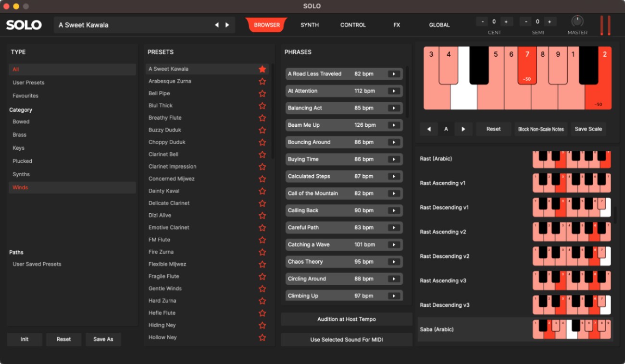Viewport: 625px width, 364px height.
Task: Open the Calculated Steps phrase expander
Action: 394,176
